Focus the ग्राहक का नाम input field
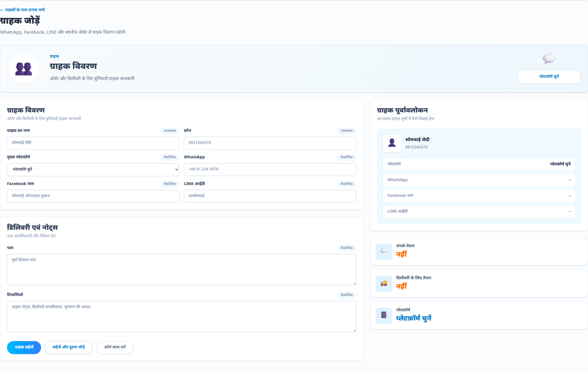This screenshot has width=588, height=372. pos(93,143)
